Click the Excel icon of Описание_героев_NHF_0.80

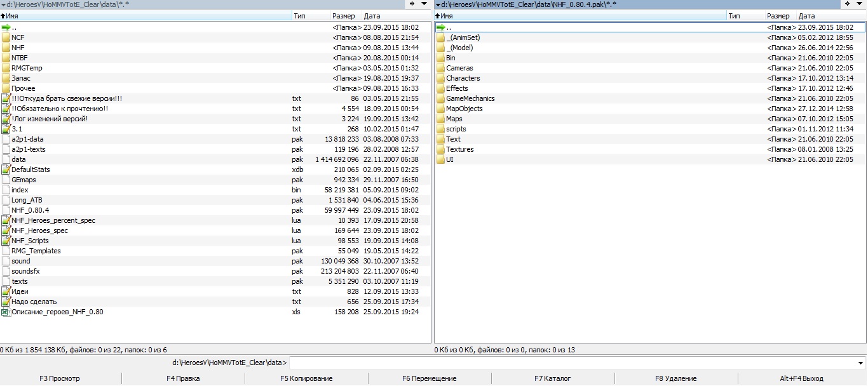[x=6, y=312]
